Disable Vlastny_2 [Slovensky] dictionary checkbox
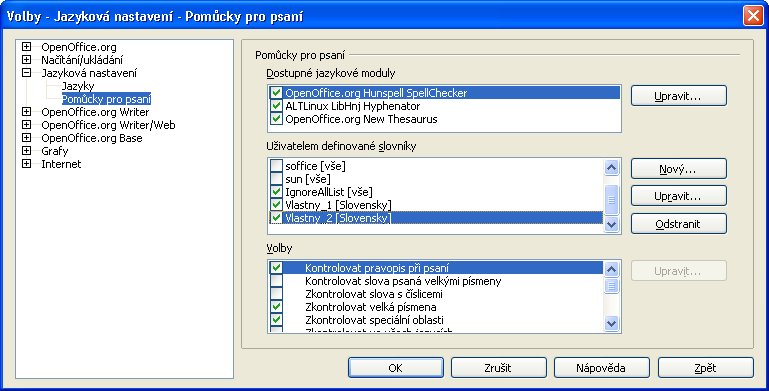The image size is (769, 391). (276, 217)
